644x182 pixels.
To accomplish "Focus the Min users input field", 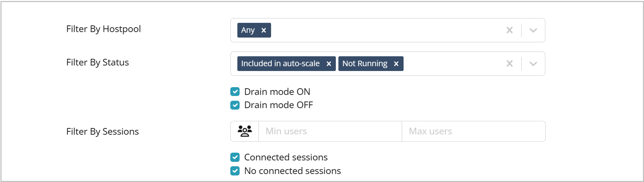I will pos(330,131).
